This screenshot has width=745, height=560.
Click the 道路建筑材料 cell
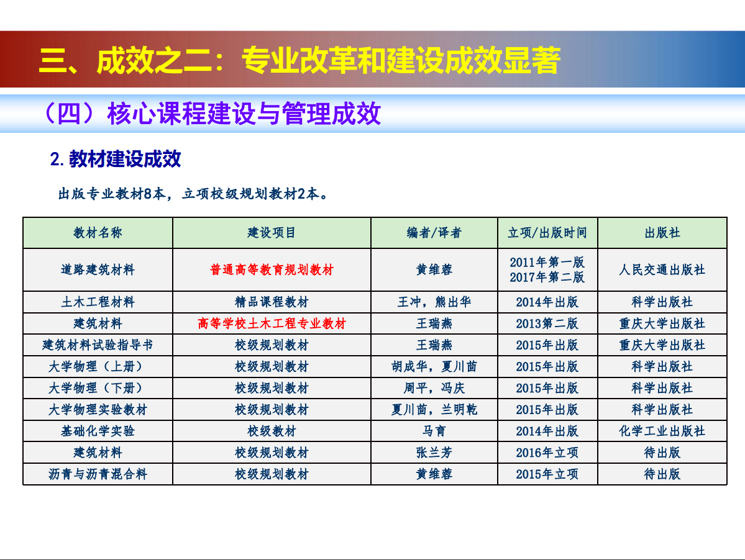coord(98,270)
